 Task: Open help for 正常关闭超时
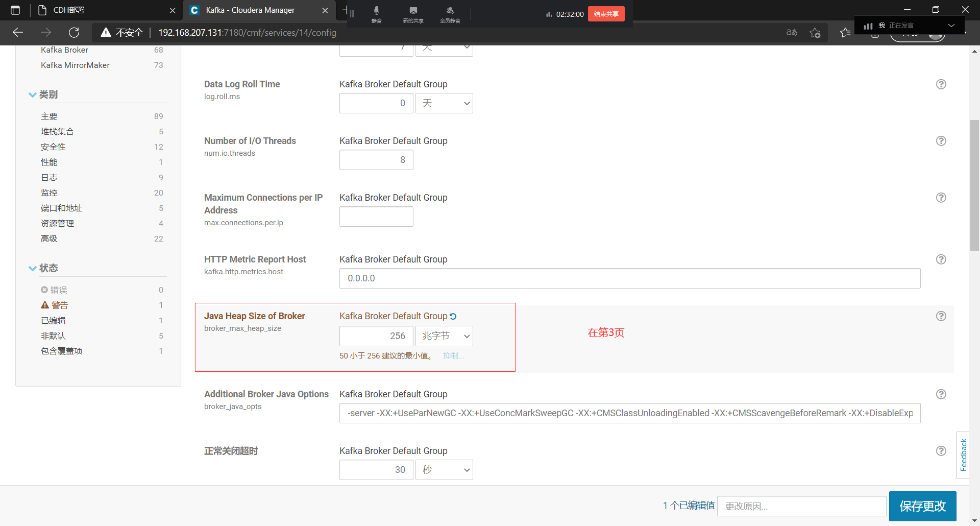pos(941,451)
